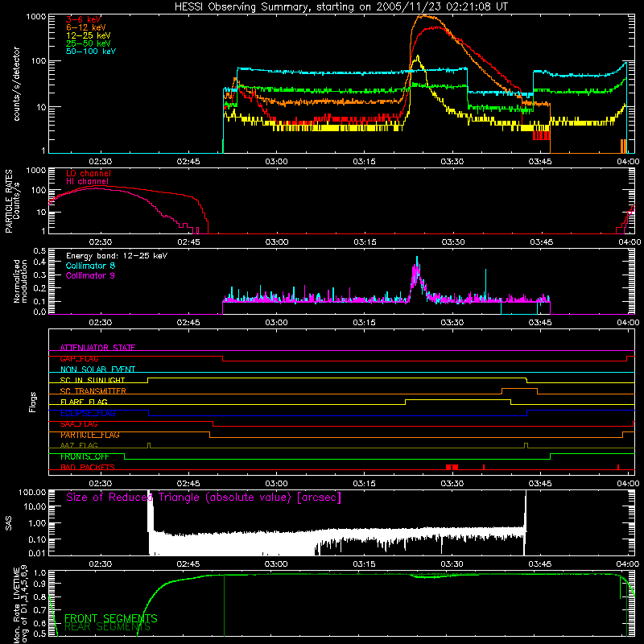Click the 04:00 tick under counts plot
The width and height of the screenshot is (644, 644).
point(628,162)
